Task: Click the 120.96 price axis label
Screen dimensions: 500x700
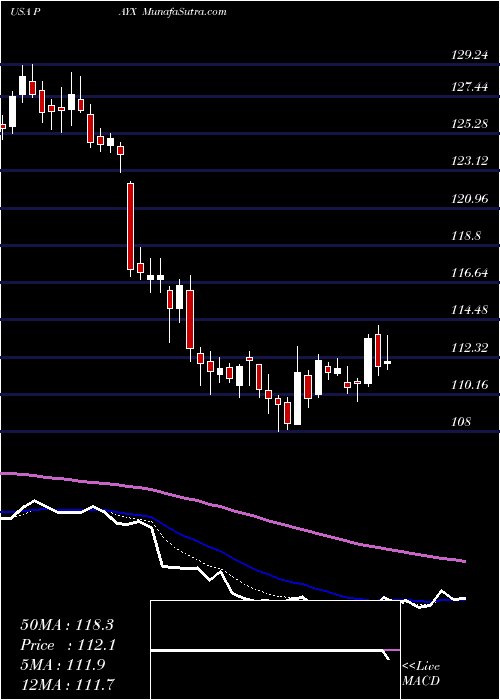Action: point(470,198)
